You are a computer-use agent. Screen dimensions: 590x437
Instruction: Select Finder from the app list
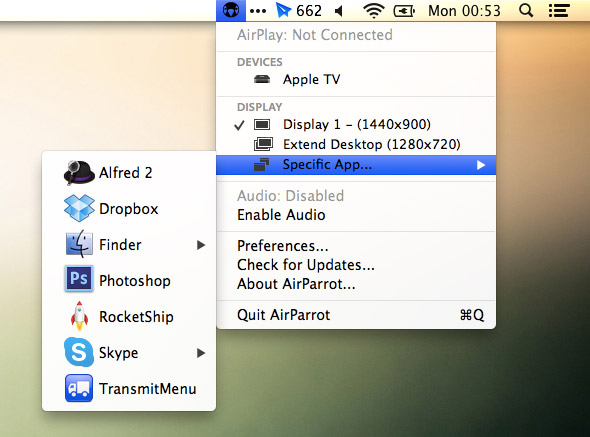[129, 245]
